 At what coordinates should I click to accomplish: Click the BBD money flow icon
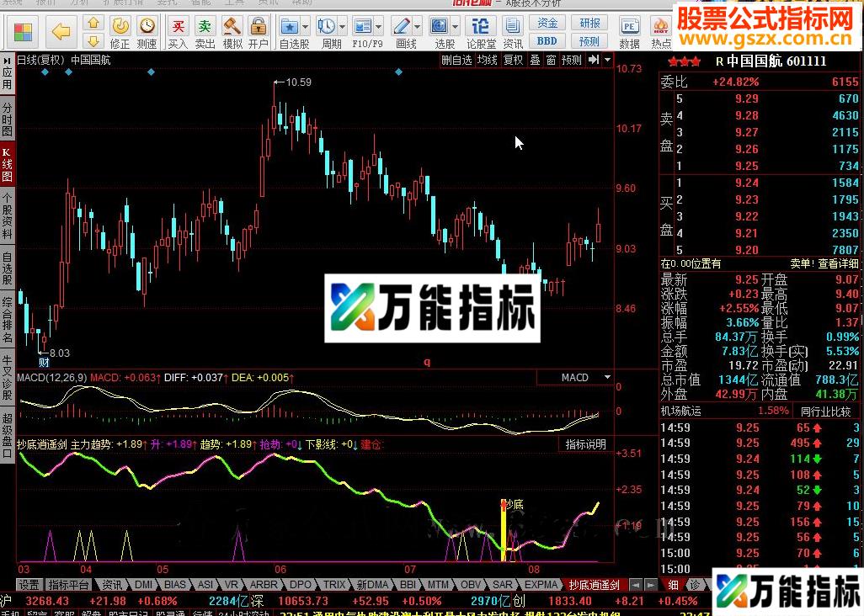tap(548, 40)
